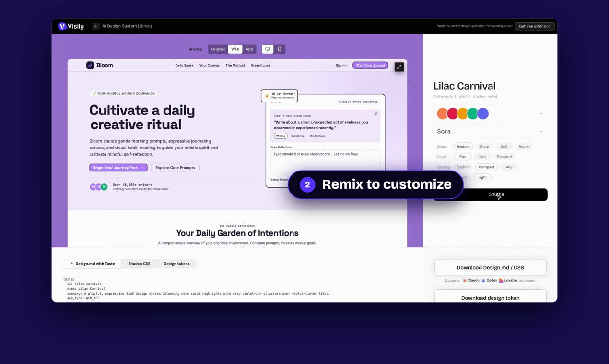The height and width of the screenshot is (364, 609).
Task: Set Shape to Round
Action: [x=524, y=147]
